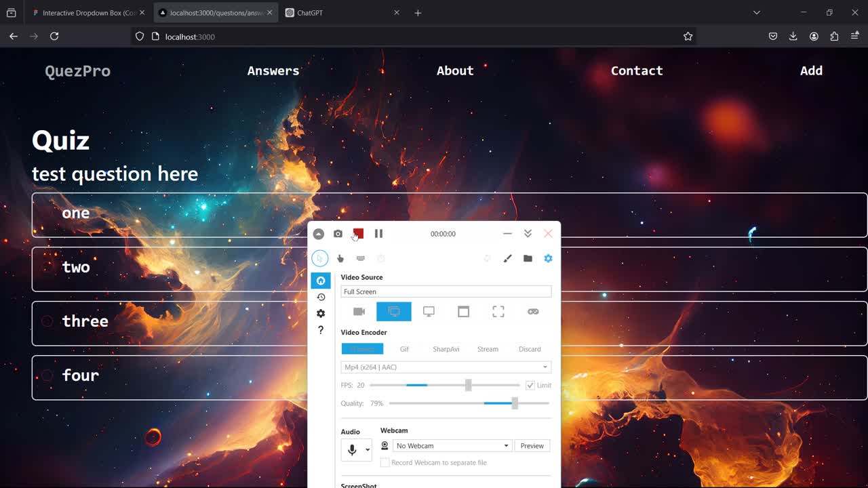Click the Video Source Full Screen field
Screen dimensions: 868x488
coord(446,291)
